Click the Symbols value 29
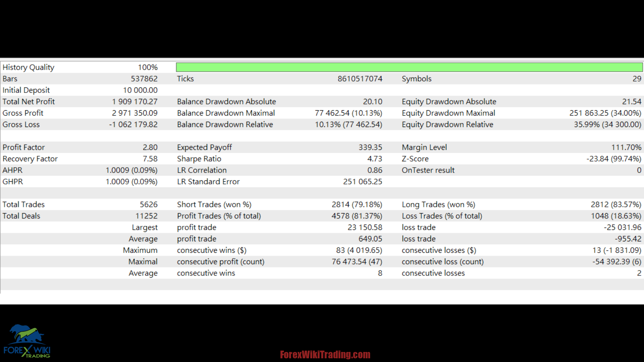This screenshot has height=362, width=644. tap(637, 79)
